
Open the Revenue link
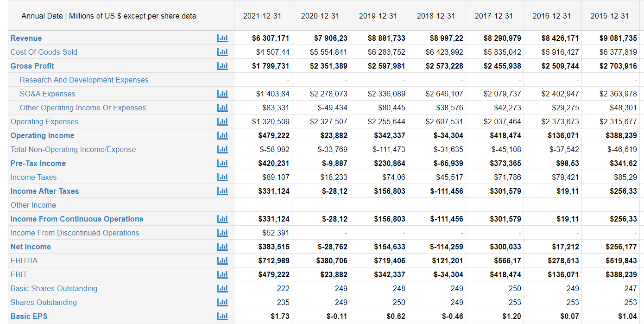[26, 38]
